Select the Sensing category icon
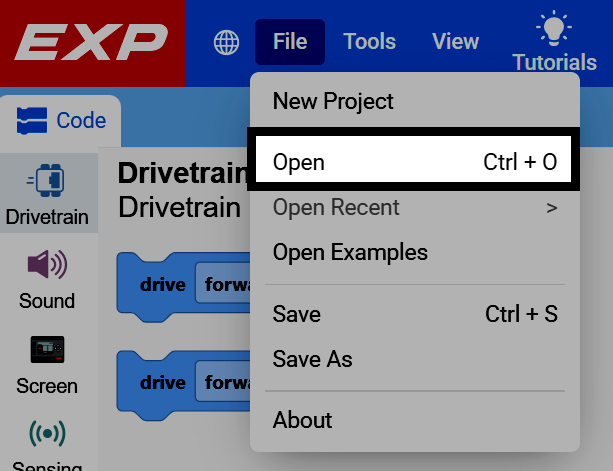The width and height of the screenshot is (613, 471). [47, 433]
